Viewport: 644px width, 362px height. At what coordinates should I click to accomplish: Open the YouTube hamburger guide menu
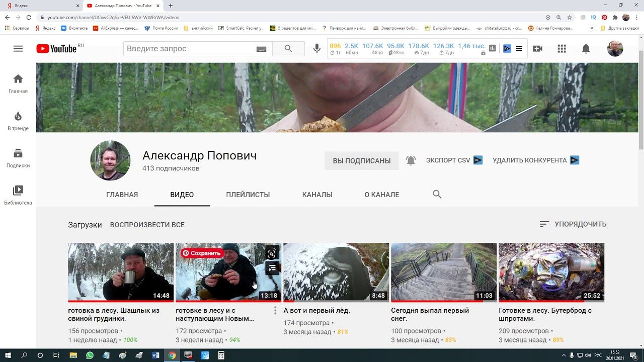coord(18,49)
